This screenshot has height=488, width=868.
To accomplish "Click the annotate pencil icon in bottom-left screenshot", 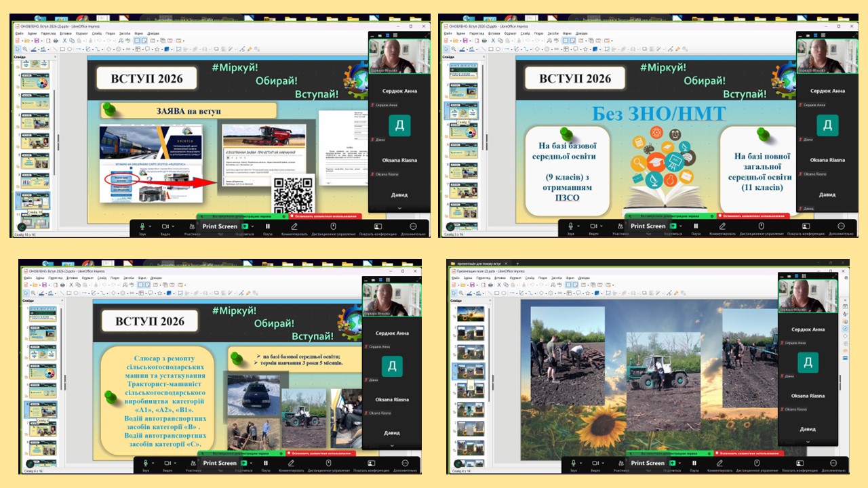I will pyautogui.click(x=295, y=463).
